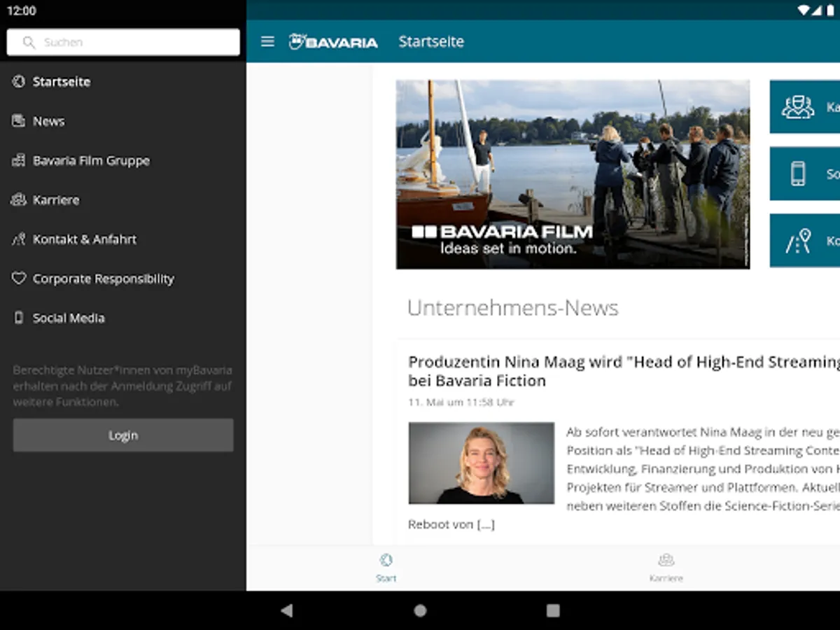The width and height of the screenshot is (840, 630).
Task: Click the Corporate Responsibility heart icon
Action: pos(18,279)
